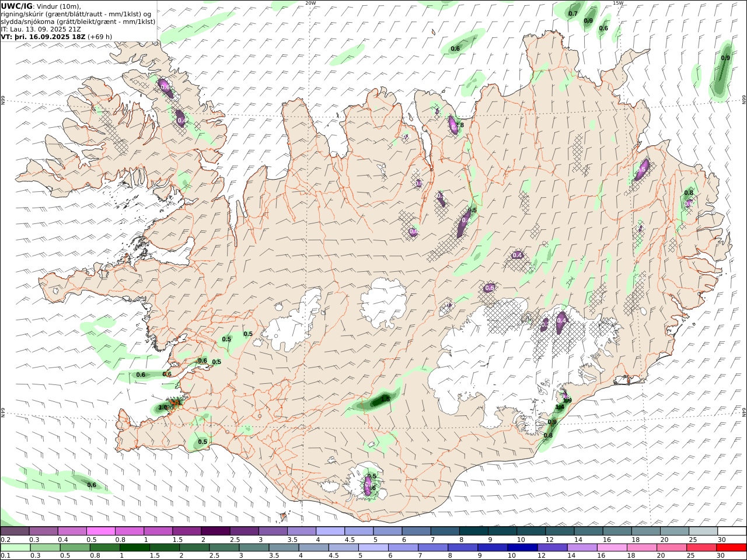747x560 pixels.
Task: Pick the darkest green 1 swatch, bottom row
Action: pos(135,548)
